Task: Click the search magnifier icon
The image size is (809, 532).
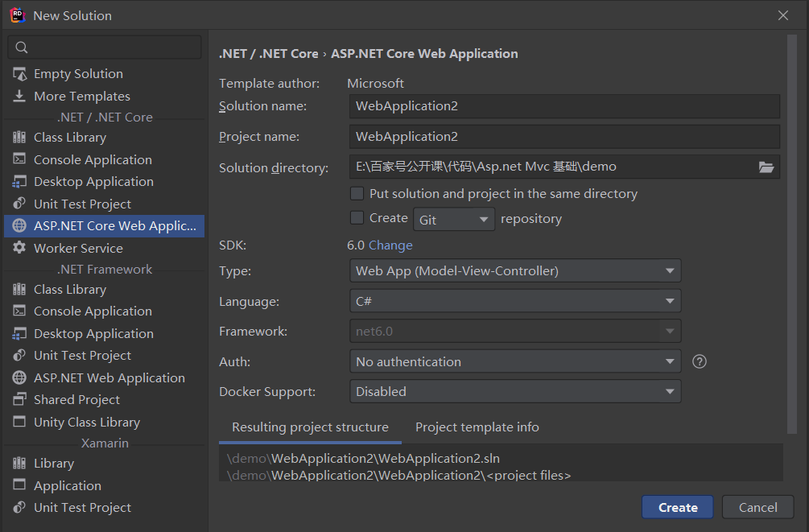Action: (21, 47)
